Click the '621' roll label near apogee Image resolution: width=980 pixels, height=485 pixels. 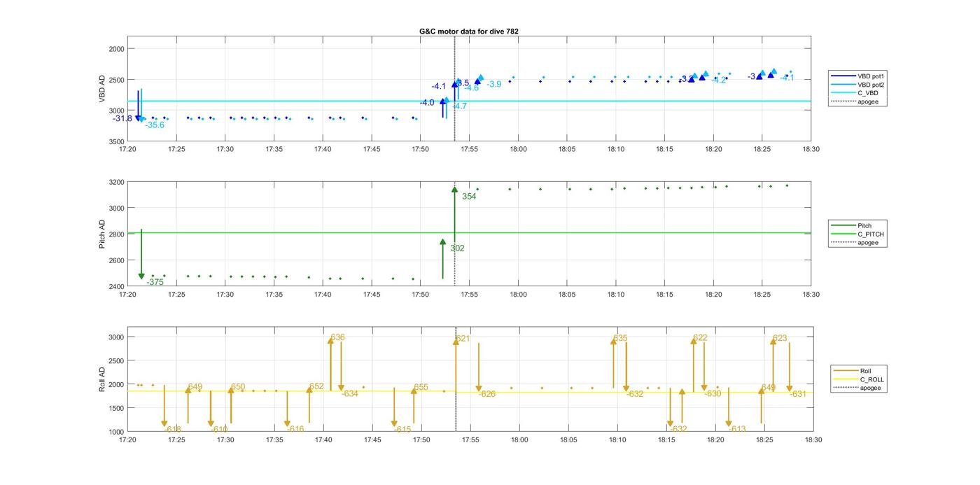(x=463, y=339)
